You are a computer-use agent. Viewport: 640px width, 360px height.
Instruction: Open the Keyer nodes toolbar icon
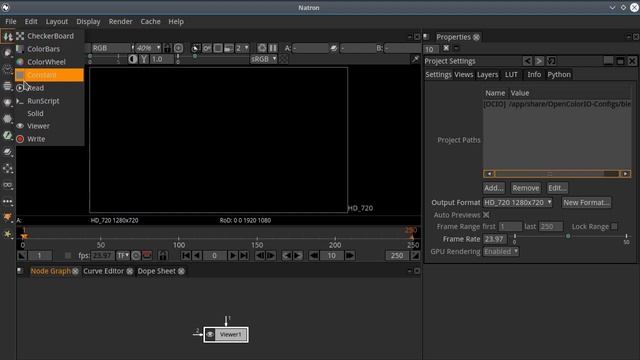pyautogui.click(x=8, y=136)
